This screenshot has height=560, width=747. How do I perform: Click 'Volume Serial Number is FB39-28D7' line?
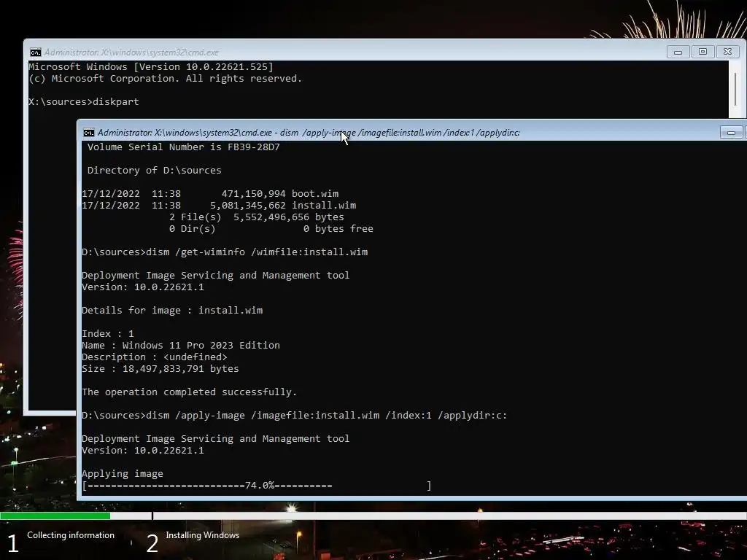coord(183,147)
